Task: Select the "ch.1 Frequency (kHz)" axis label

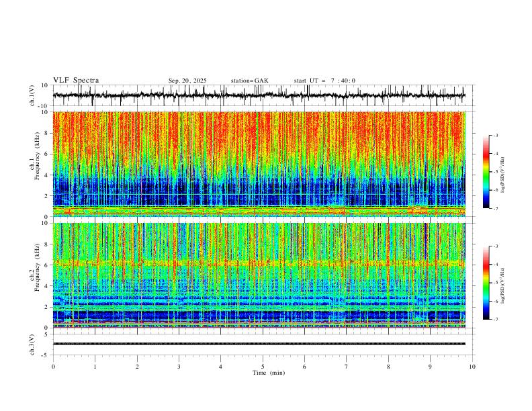Action: 35,155
